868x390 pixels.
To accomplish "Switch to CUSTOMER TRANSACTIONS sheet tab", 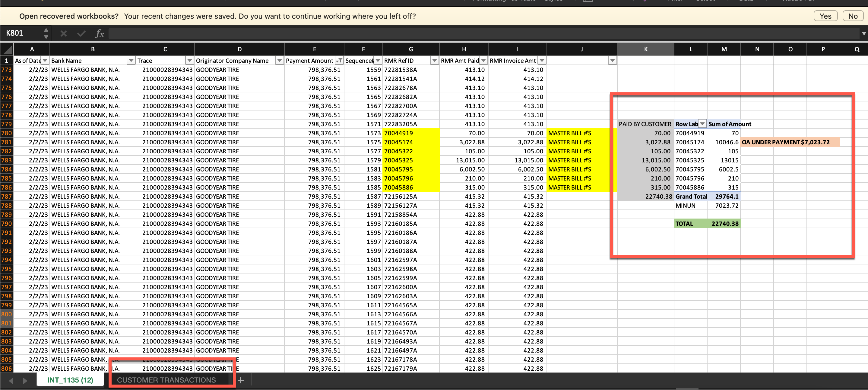I will click(166, 380).
